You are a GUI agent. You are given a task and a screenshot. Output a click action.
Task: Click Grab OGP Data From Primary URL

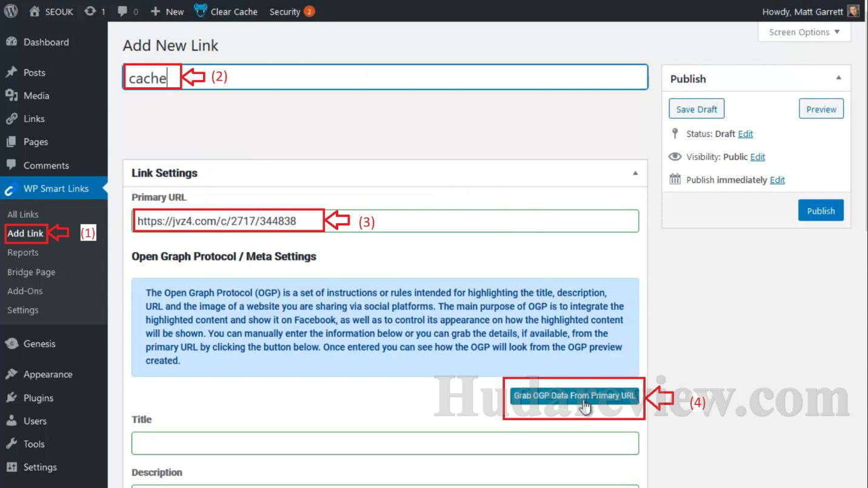click(575, 396)
